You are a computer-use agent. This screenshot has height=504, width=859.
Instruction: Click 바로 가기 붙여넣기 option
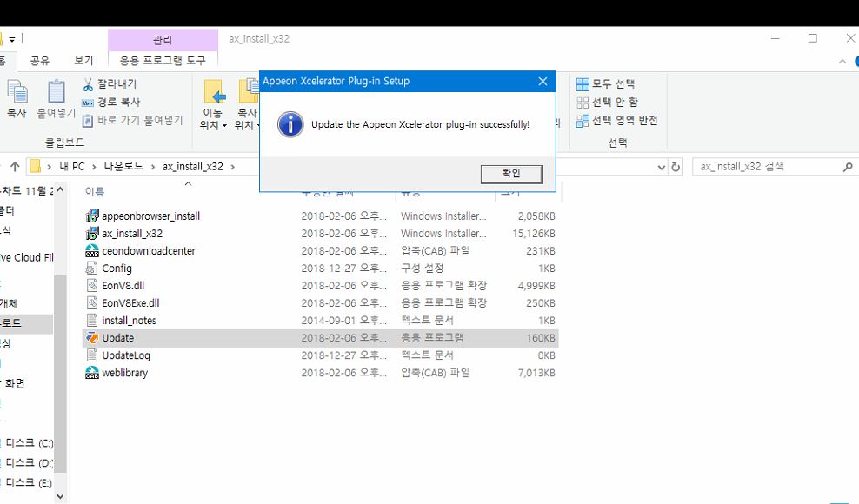(132, 120)
